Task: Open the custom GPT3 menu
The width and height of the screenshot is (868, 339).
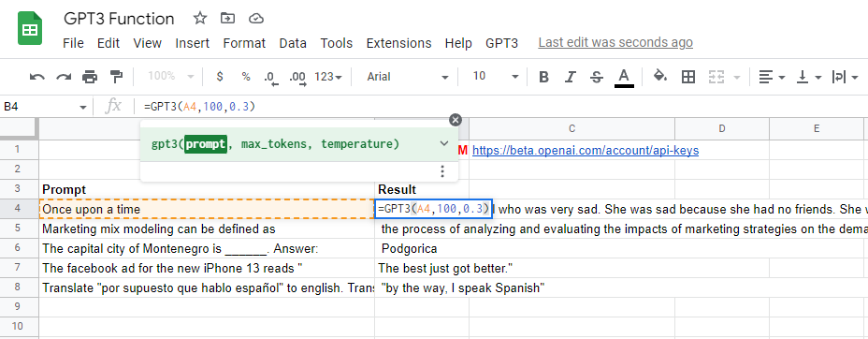Action: [x=501, y=43]
